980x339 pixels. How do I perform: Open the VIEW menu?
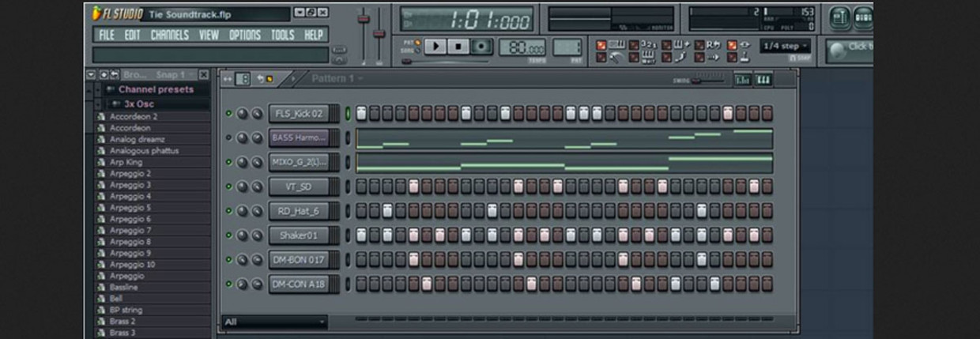pos(209,35)
